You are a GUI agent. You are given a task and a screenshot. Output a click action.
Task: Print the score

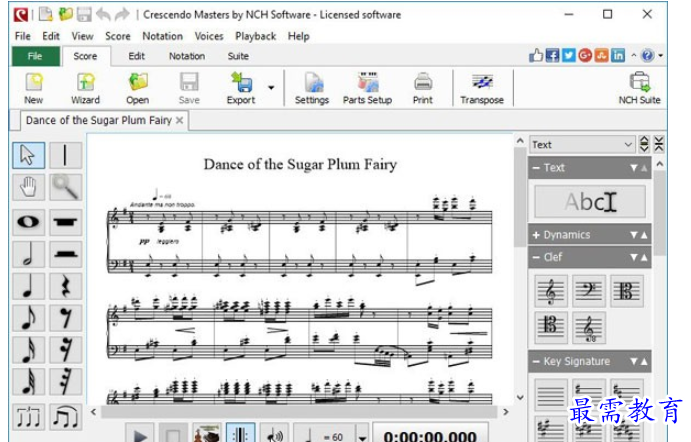[423, 88]
